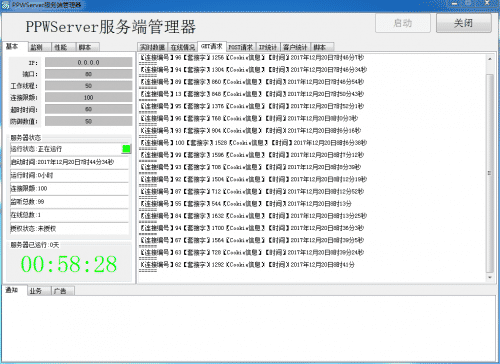Open the IP统计 tab
Viewport: 500px width, 364px height.
click(x=268, y=47)
